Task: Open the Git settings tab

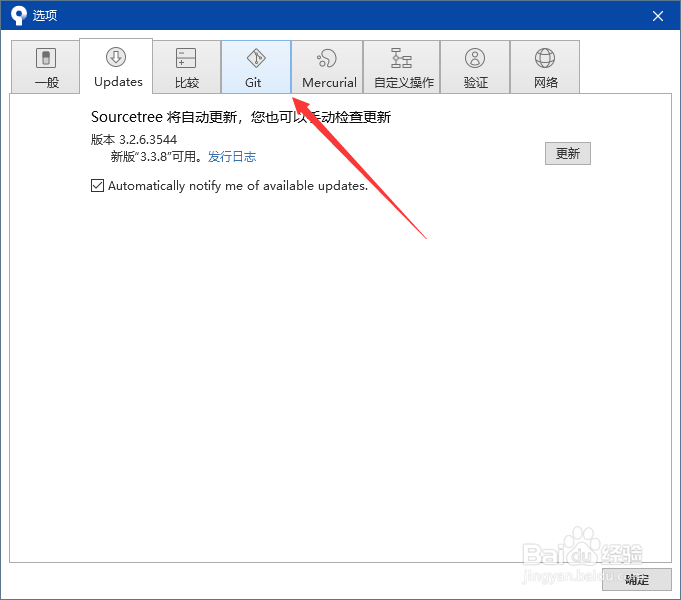Action: coord(256,67)
